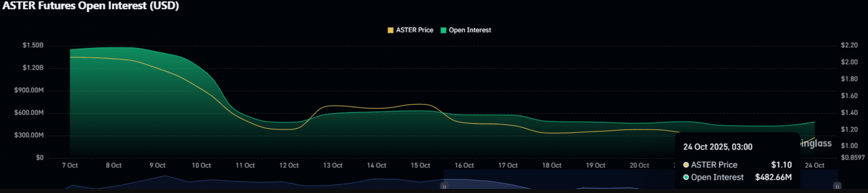The height and width of the screenshot is (193, 868).
Task: Click the 7 Oct date label
Action: (70, 165)
